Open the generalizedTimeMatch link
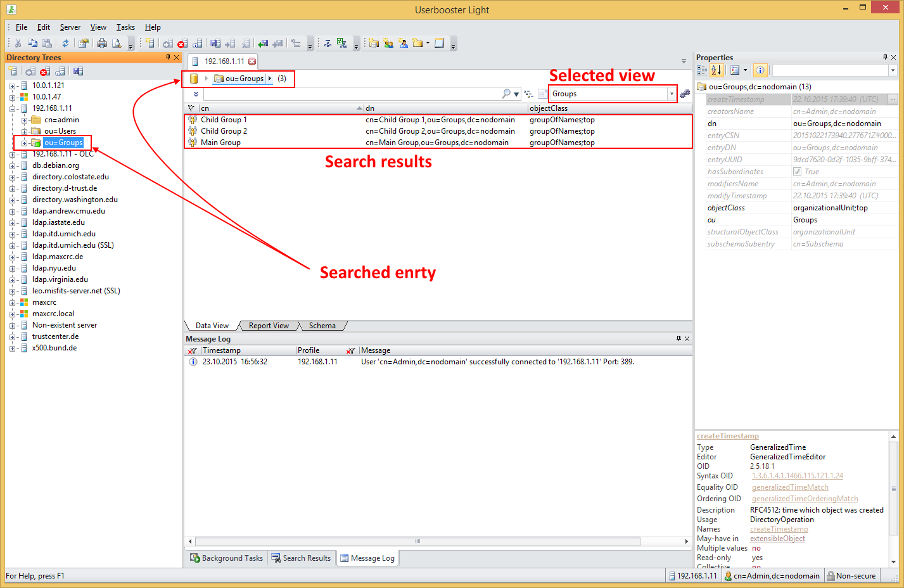This screenshot has width=904, height=588. (790, 487)
